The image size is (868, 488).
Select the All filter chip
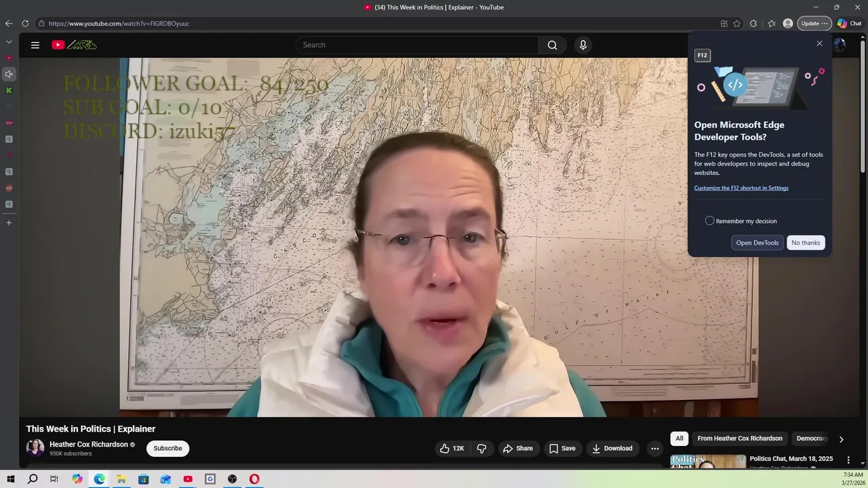pyautogui.click(x=679, y=439)
